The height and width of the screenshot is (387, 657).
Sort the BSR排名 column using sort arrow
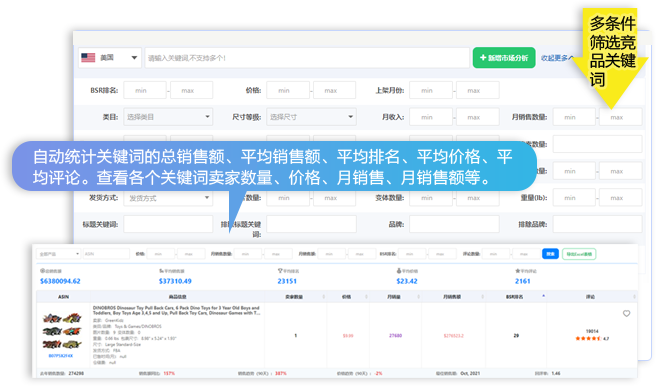point(543,296)
